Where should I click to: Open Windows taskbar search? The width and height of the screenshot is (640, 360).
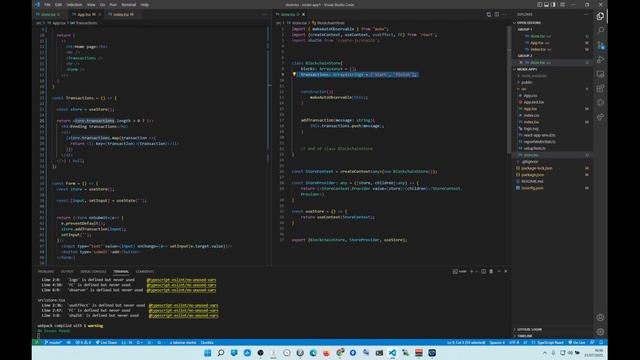[x=220, y=353]
